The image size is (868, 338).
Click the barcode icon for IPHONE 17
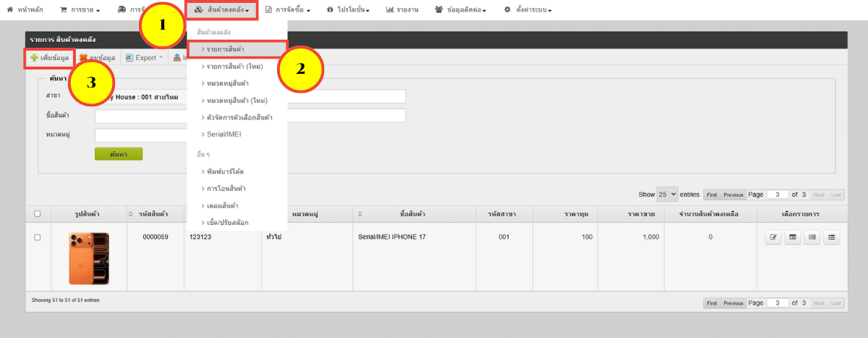812,237
